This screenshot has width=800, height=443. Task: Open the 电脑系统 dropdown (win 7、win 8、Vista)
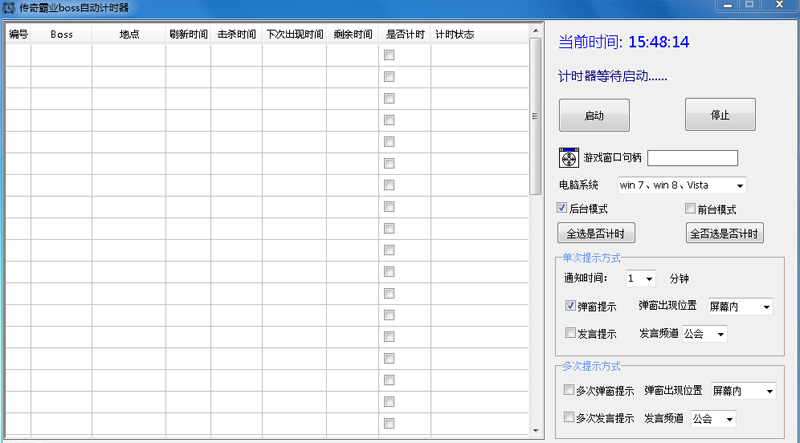coord(682,185)
